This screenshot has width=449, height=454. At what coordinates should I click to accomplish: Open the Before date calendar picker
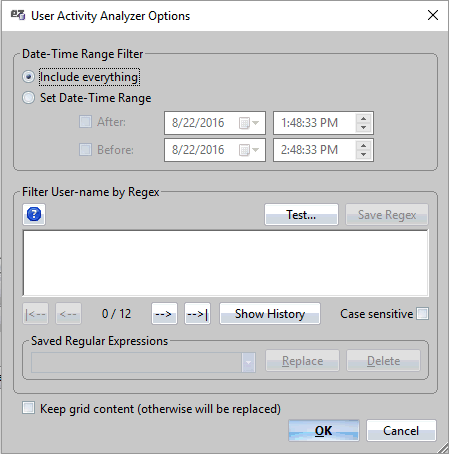tap(249, 150)
